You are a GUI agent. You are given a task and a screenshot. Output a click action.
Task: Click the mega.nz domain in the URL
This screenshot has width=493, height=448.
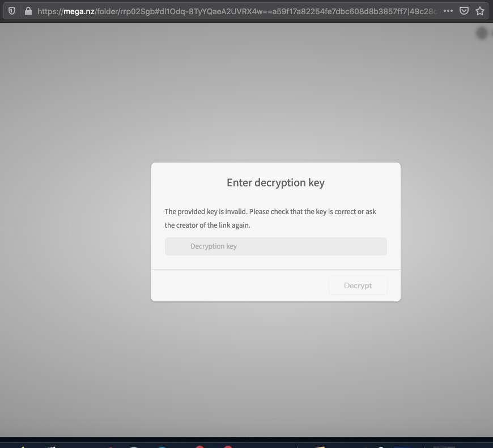(80, 11)
